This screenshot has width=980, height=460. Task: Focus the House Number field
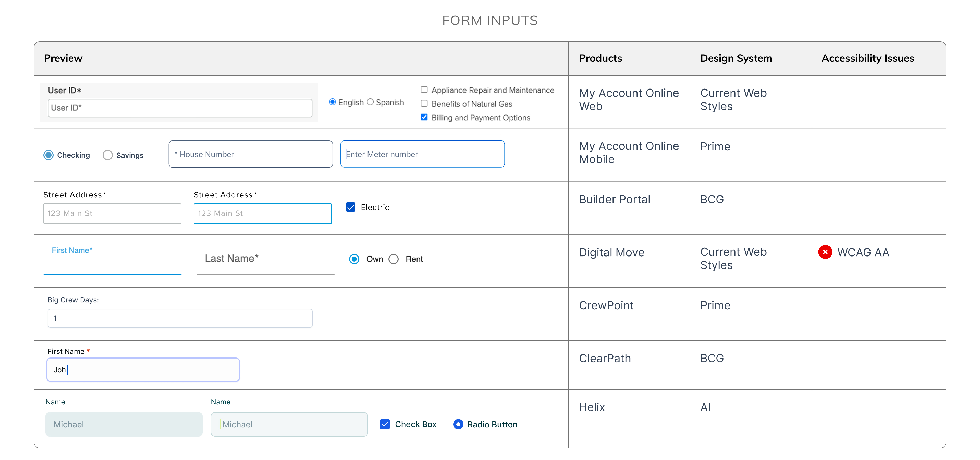(251, 154)
